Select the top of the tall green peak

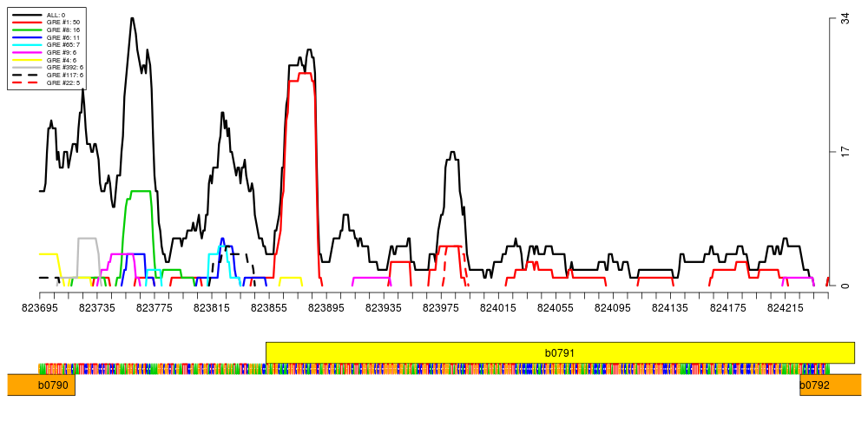click(141, 192)
